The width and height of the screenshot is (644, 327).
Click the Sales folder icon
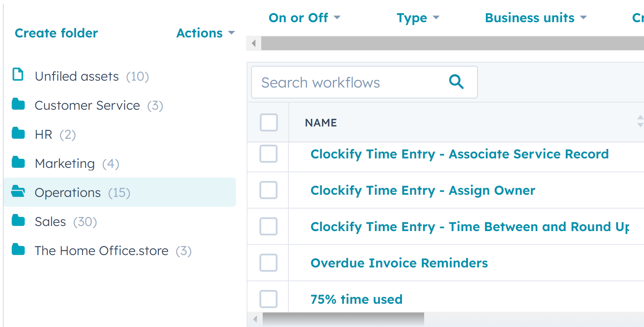tap(18, 221)
